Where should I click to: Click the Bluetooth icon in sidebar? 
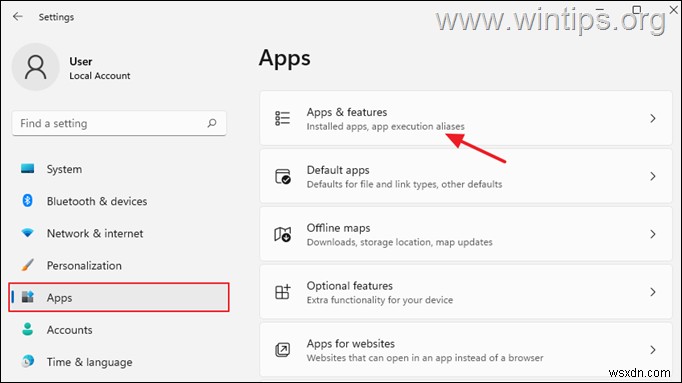click(27, 200)
